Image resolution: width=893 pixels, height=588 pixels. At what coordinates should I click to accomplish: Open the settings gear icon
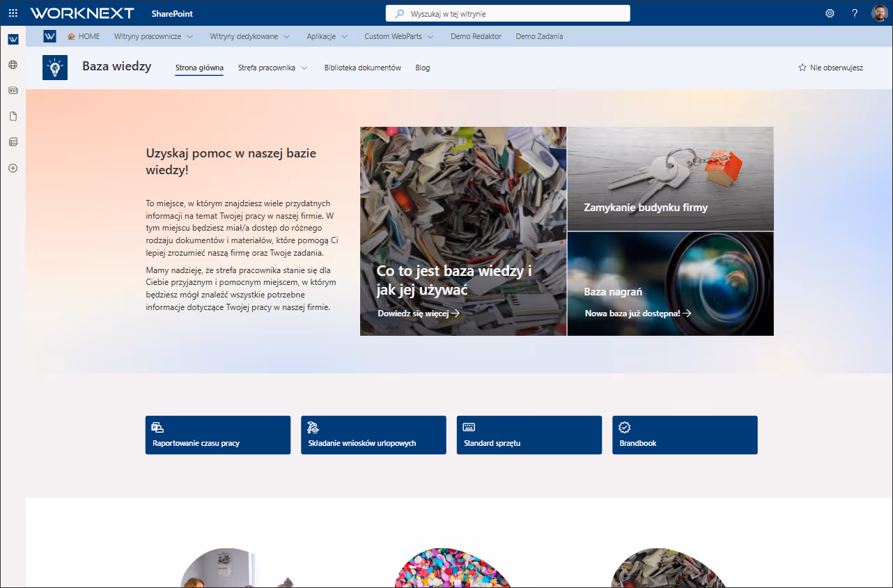pos(830,13)
